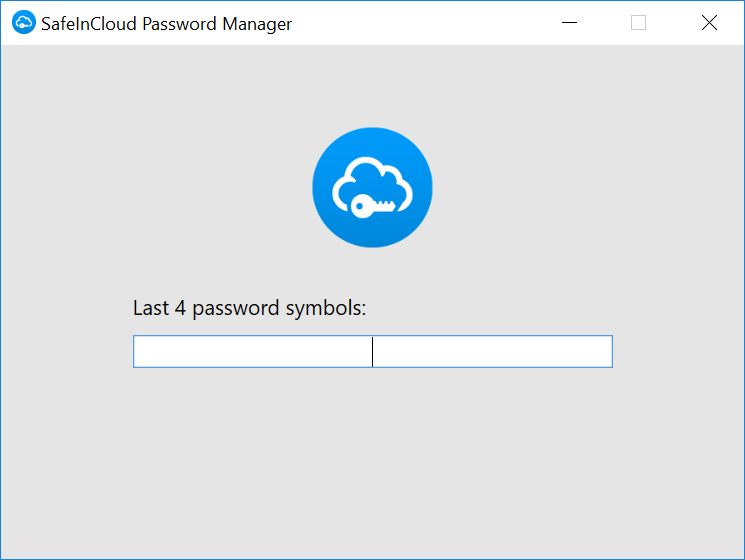Click the word 'symbols:' in the prompt label
Screen dimensions: 745x560
[326, 309]
